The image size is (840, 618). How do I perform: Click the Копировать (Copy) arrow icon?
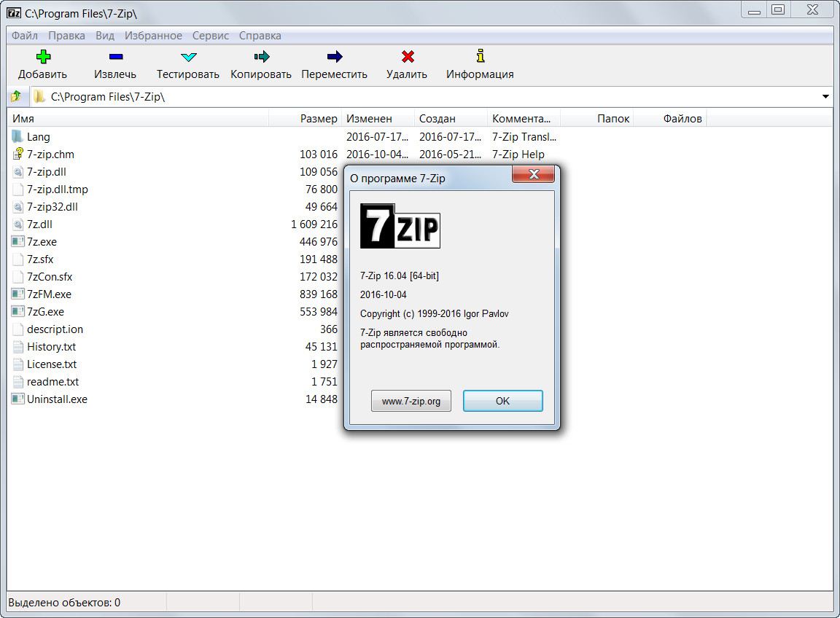pyautogui.click(x=262, y=56)
